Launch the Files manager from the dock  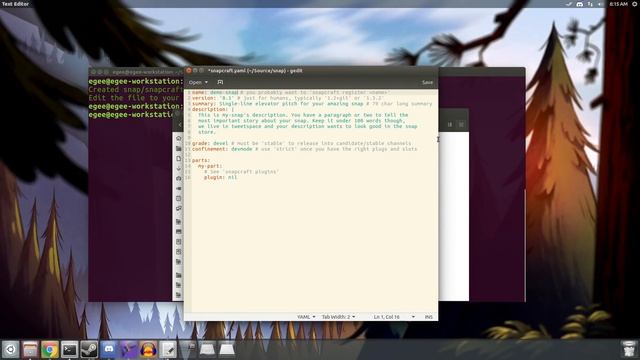[x=30, y=349]
